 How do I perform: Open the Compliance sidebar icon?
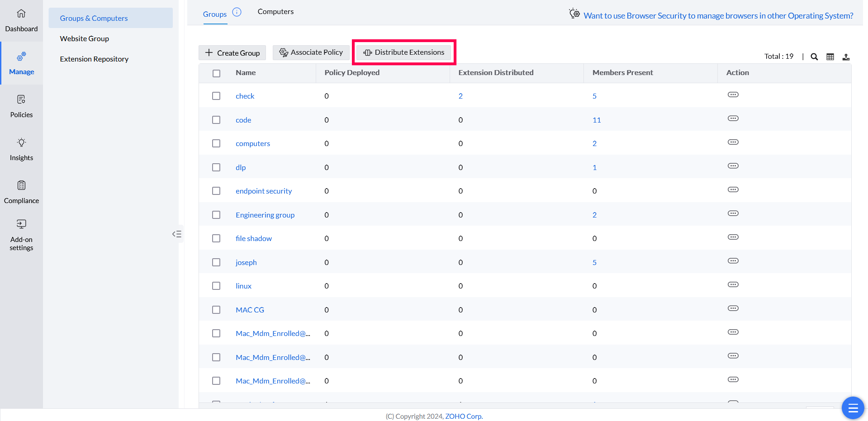(21, 185)
